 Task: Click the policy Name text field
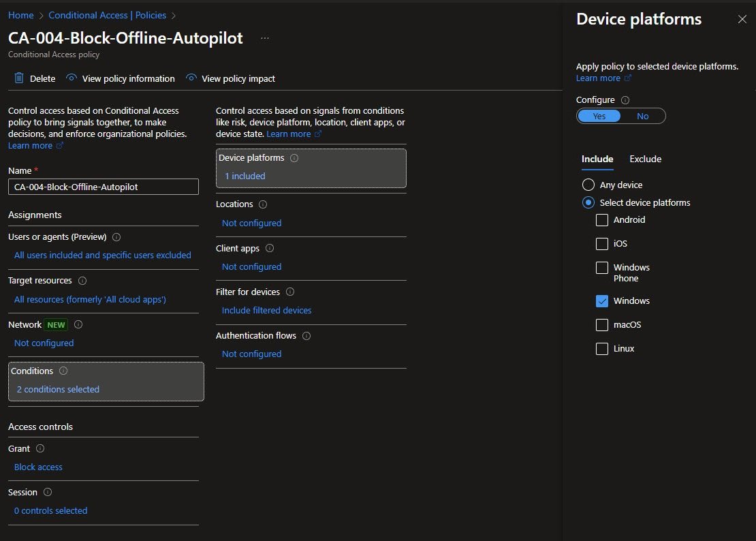click(104, 187)
